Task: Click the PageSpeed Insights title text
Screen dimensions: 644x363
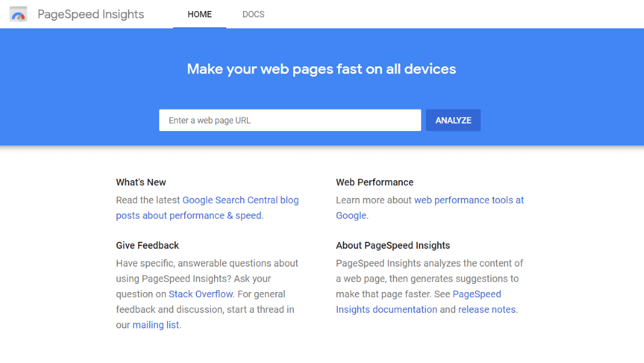Action: [91, 14]
